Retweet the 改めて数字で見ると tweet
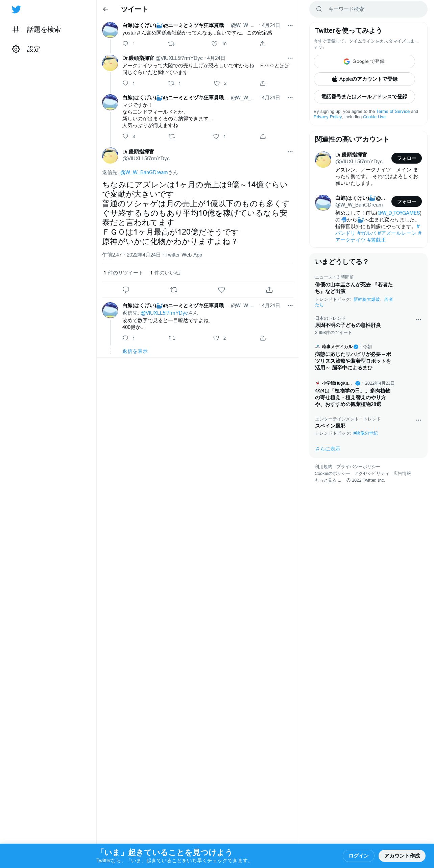Screen dimensions: 434x868 (x=172, y=338)
